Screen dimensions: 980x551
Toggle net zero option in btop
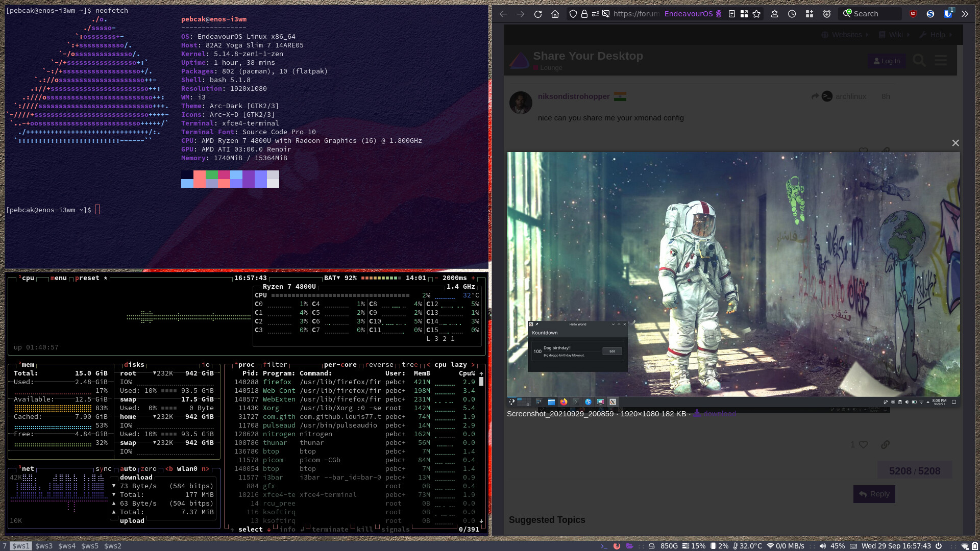click(149, 469)
